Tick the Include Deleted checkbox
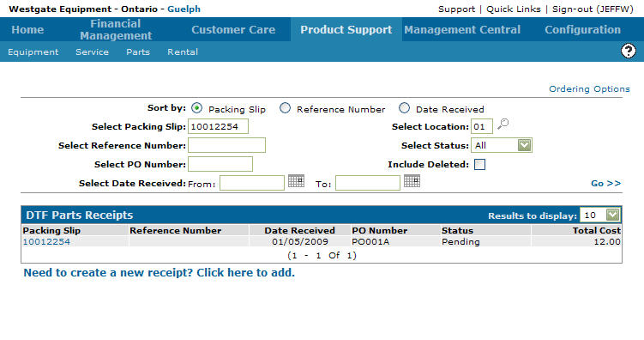This screenshot has width=644, height=340. pos(479,165)
